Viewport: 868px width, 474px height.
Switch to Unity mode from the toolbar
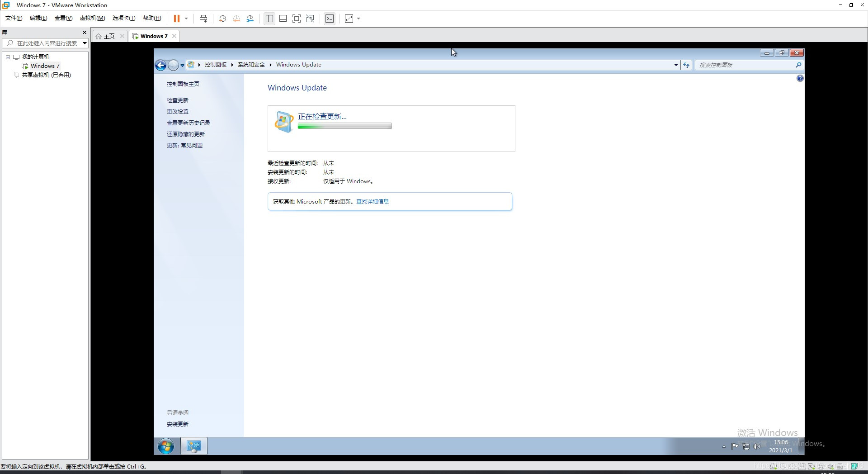pos(310,19)
